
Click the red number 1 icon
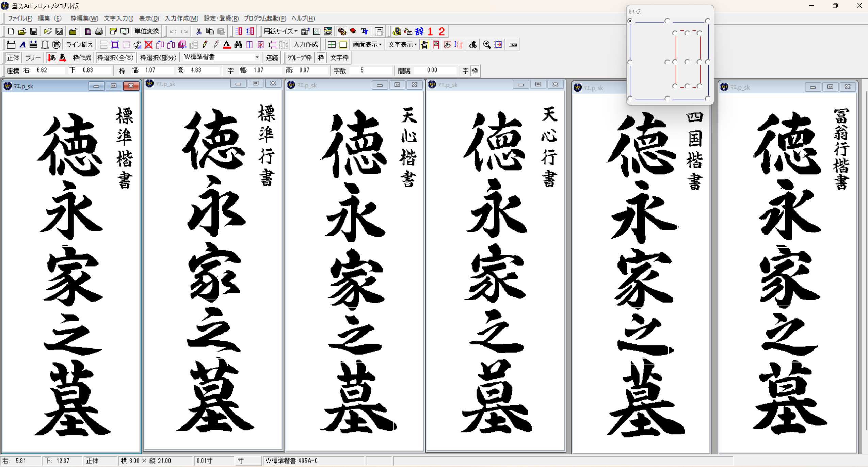pos(430,31)
